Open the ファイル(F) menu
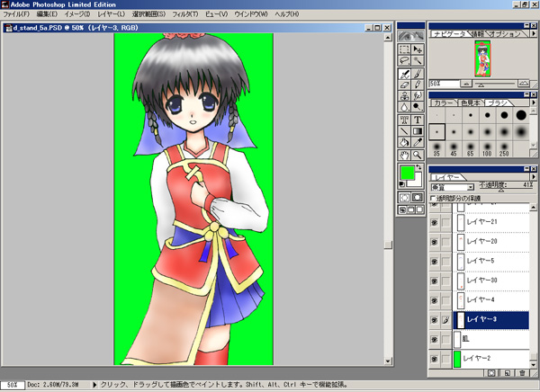Viewport: 540px width, 392px height. point(16,14)
